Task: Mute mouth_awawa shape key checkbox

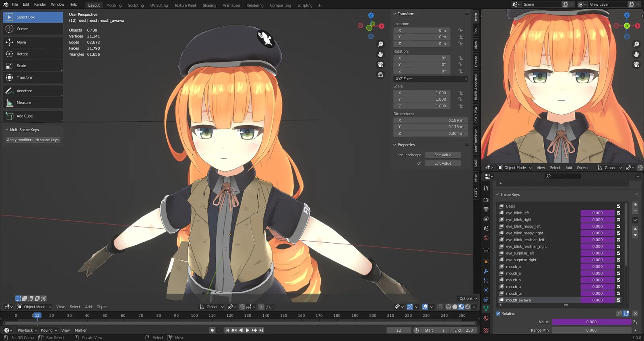Action: coord(619,300)
